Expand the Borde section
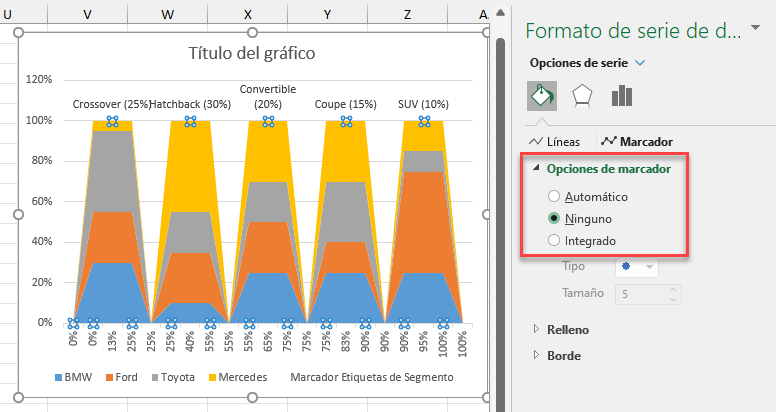 pos(536,355)
